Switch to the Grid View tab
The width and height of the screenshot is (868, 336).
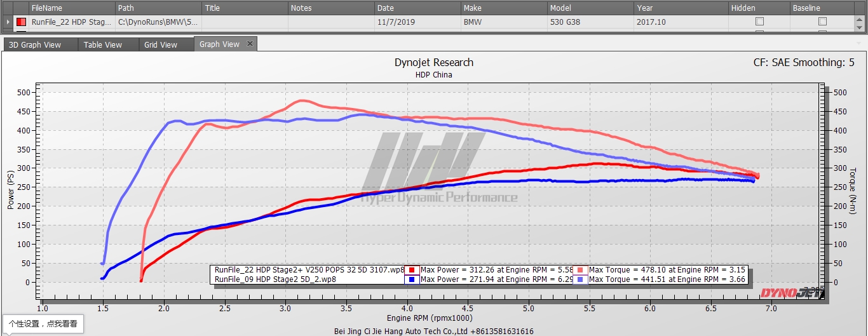(x=160, y=44)
